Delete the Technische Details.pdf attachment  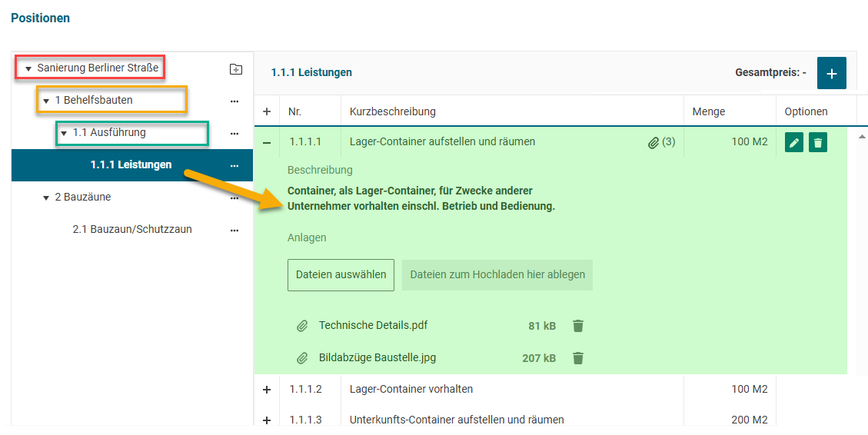(x=578, y=326)
